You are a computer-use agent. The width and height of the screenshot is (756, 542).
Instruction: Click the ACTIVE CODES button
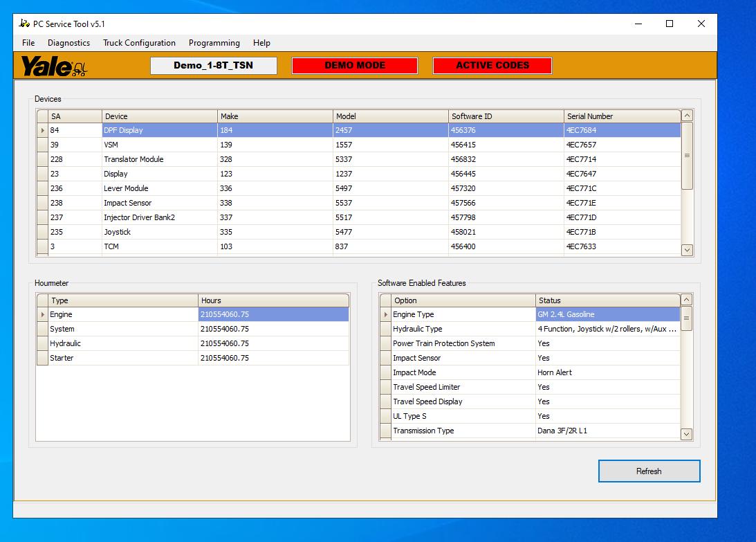click(492, 65)
